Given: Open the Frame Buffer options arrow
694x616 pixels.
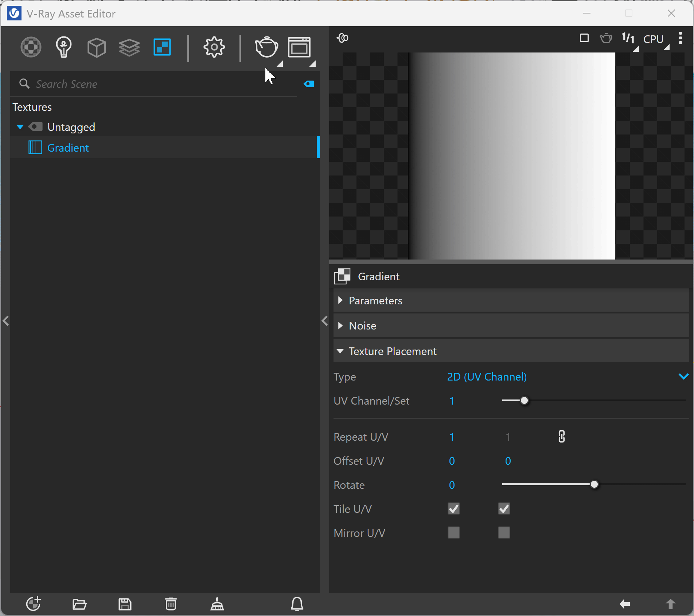Looking at the screenshot, I should coord(313,64).
